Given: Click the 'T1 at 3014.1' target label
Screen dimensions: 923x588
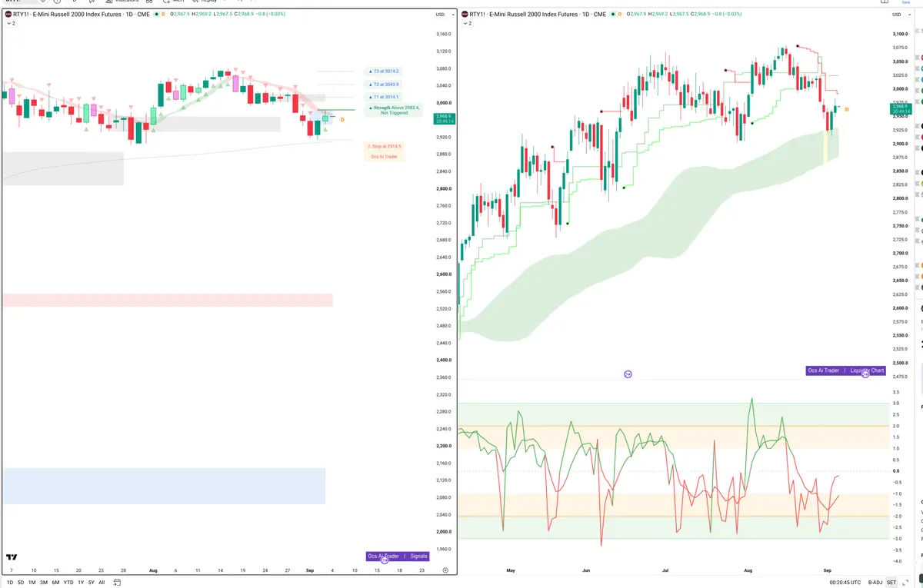Looking at the screenshot, I should tap(385, 97).
